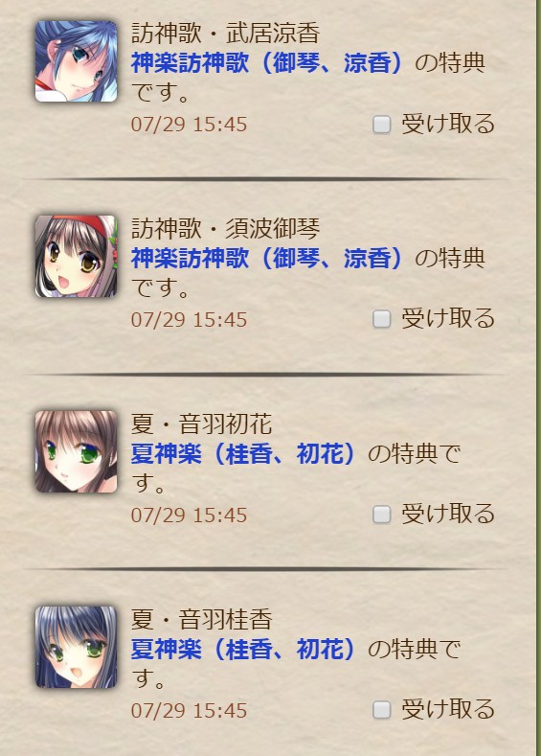Check 受け取る box for 音羽初花

[x=381, y=515]
